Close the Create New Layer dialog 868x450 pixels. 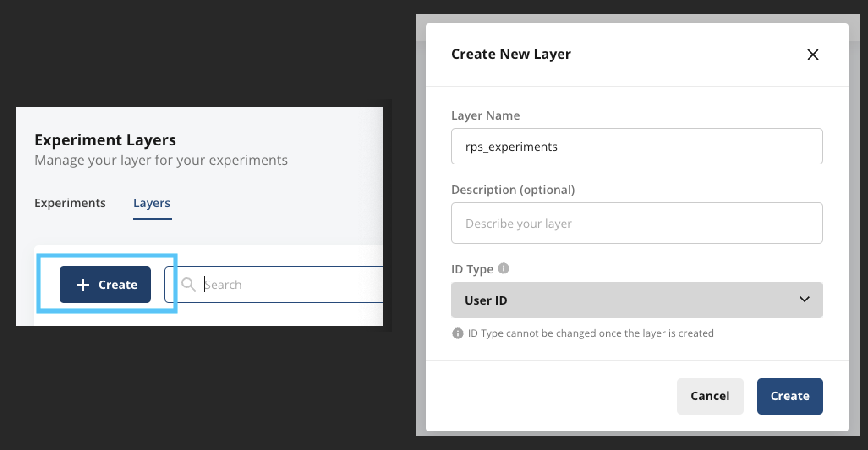click(x=813, y=55)
